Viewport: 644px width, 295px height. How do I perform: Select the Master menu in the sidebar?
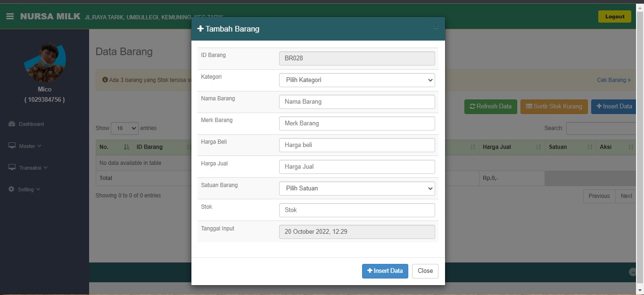click(25, 146)
